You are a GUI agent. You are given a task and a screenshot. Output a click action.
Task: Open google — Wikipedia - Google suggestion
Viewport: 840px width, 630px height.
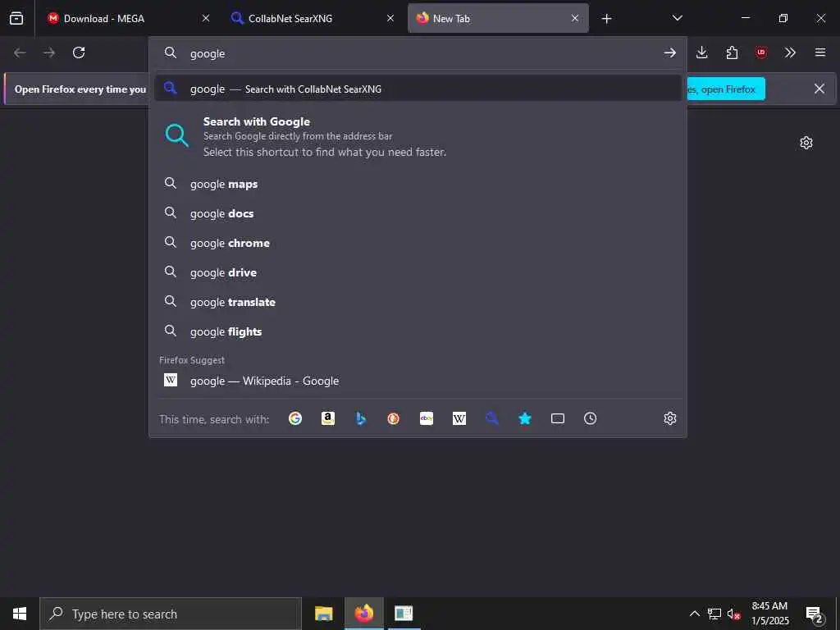coord(418,381)
